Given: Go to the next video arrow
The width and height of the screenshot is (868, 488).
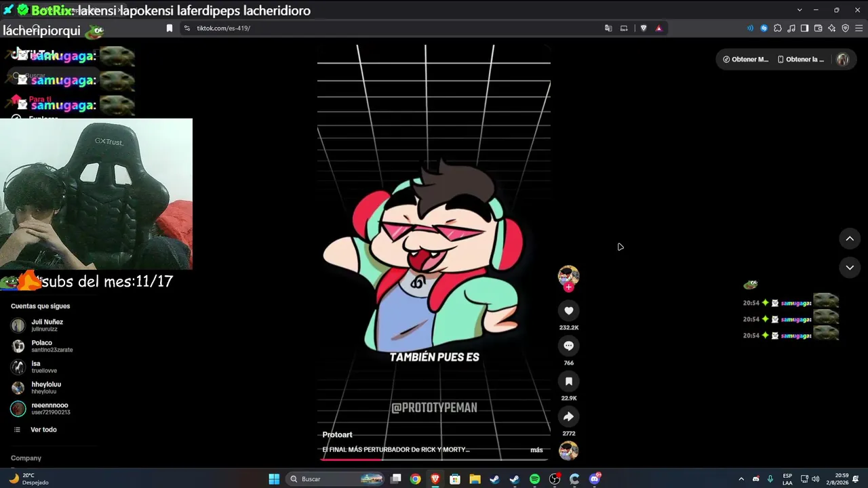Looking at the screenshot, I should click(850, 268).
